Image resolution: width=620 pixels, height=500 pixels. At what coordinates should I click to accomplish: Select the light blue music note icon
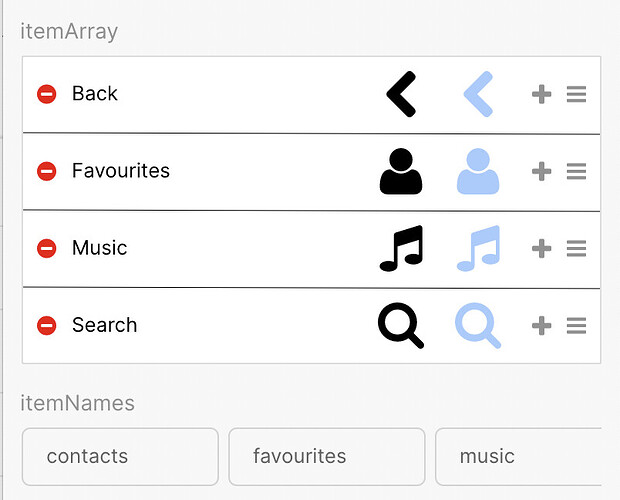(x=478, y=248)
